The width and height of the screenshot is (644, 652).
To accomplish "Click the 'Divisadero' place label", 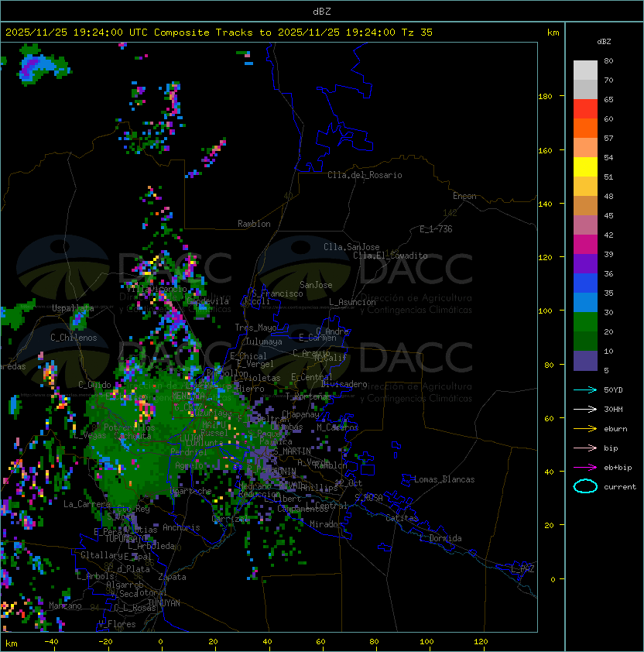I will coord(344,384).
